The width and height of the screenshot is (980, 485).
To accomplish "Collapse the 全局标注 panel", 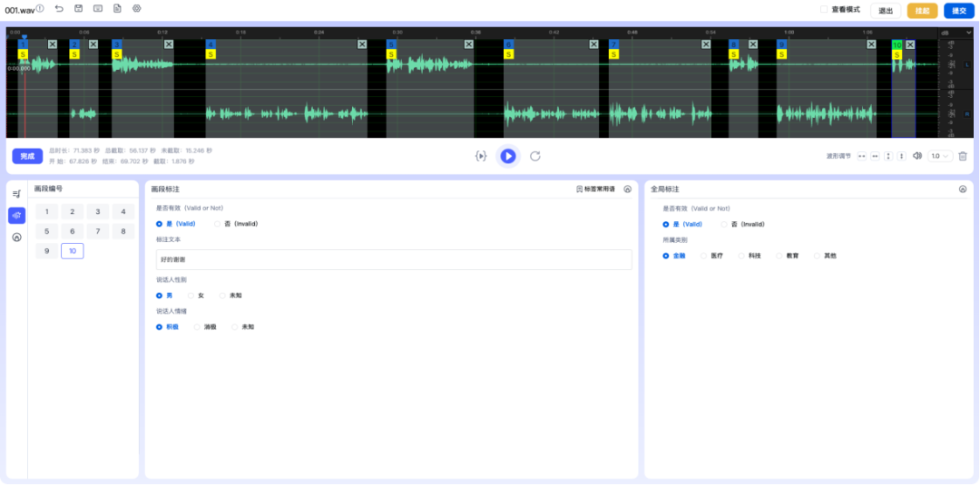I will click(962, 189).
